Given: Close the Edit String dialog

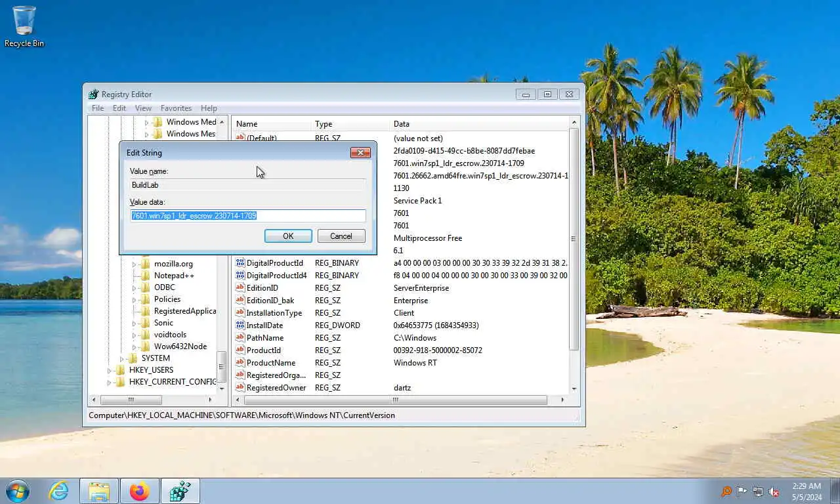Looking at the screenshot, I should click(x=360, y=153).
